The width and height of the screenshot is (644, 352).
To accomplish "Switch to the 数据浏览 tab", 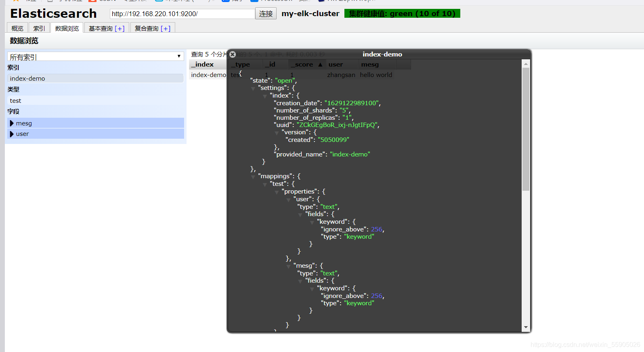I will click(x=67, y=28).
